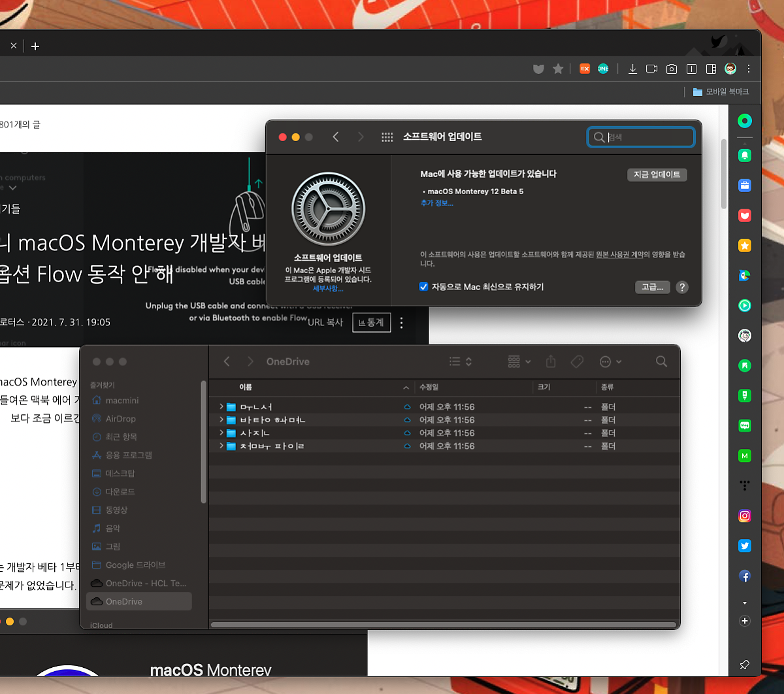Open the 추가 정보... link

click(436, 203)
